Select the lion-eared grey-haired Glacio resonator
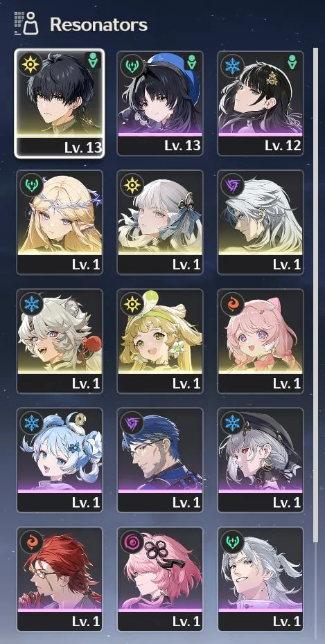Screen dimensions: 325x644 (x=60, y=341)
